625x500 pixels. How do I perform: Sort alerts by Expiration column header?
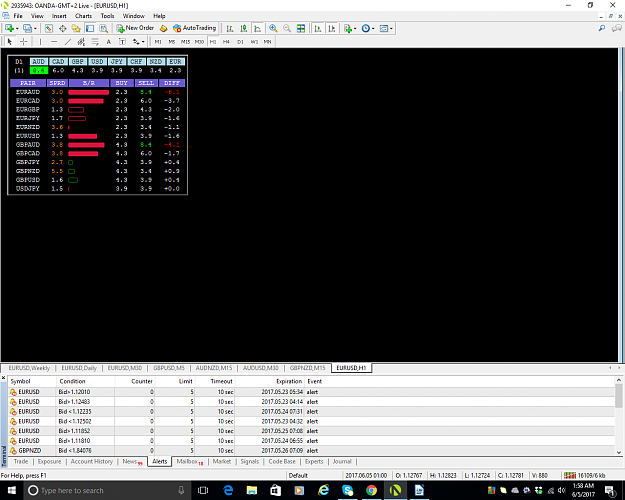tap(289, 381)
